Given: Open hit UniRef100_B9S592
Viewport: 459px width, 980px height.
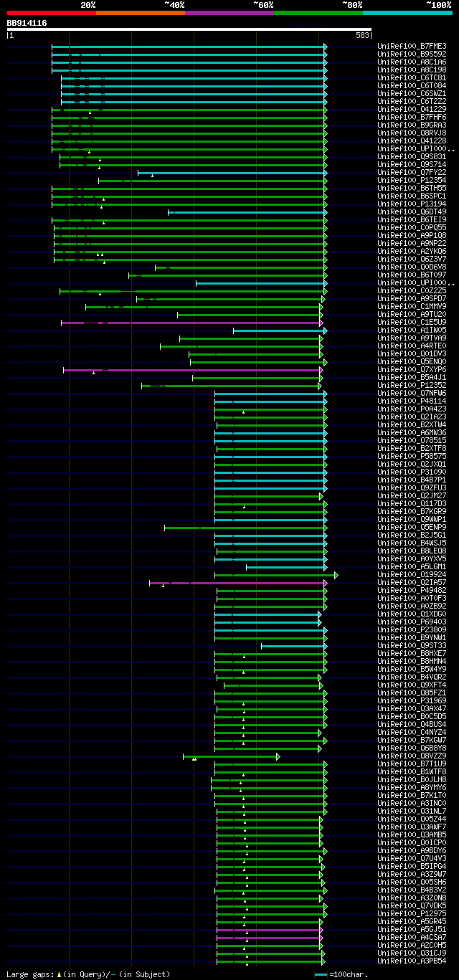Looking at the screenshot, I should point(412,54).
